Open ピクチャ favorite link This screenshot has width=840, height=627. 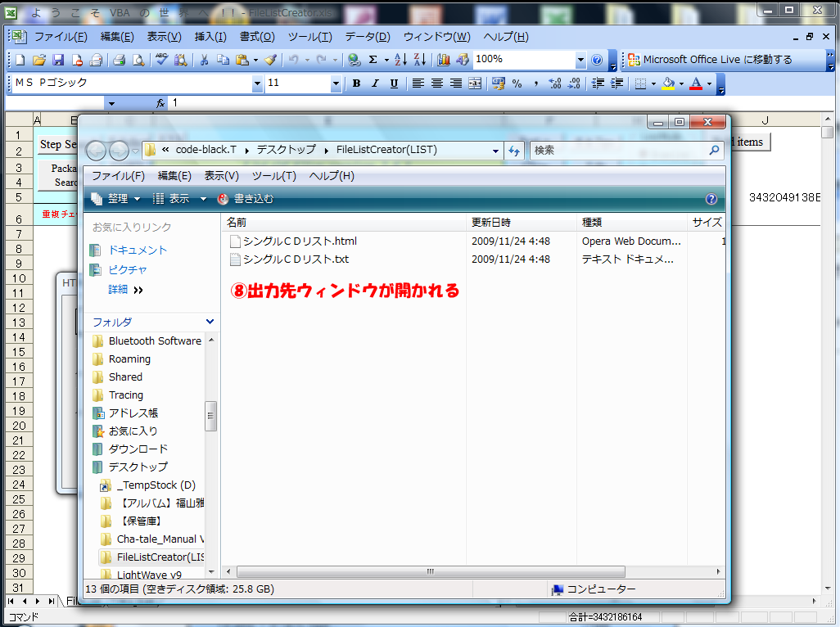(128, 270)
